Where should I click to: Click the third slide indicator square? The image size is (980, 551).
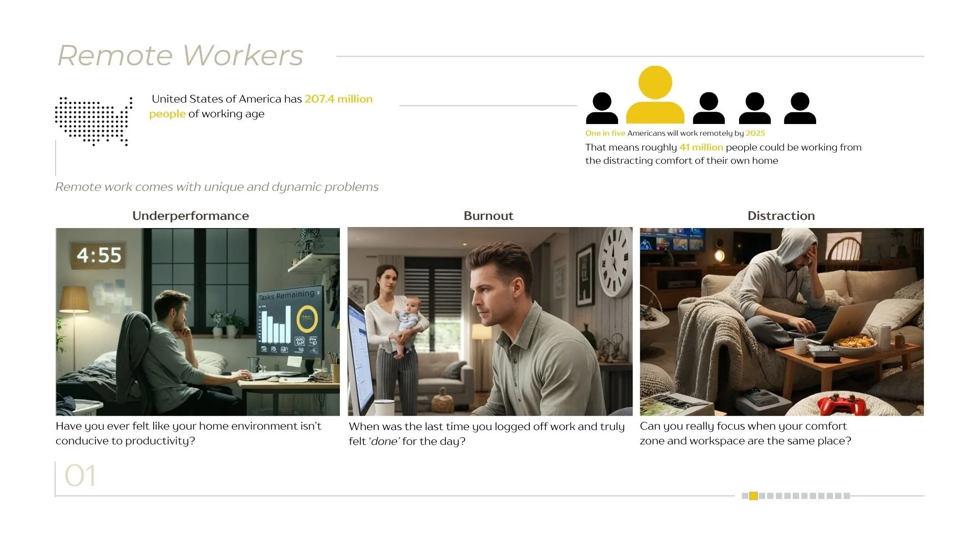762,496
